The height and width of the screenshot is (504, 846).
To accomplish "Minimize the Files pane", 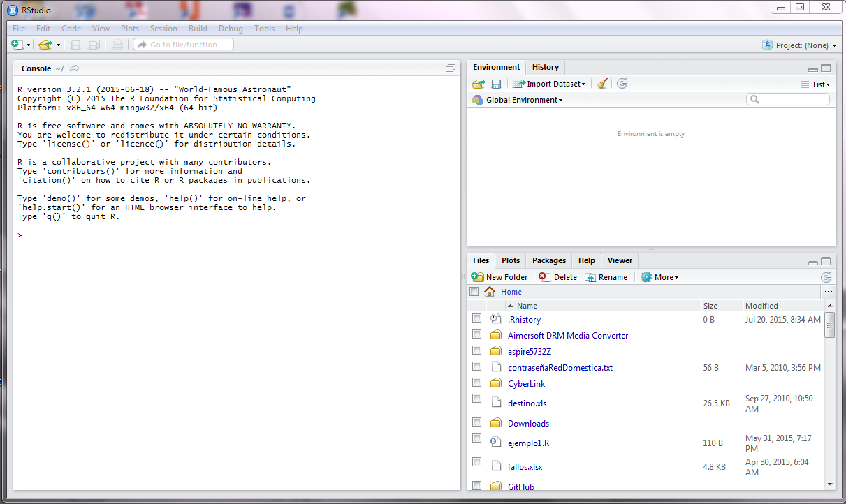I will point(813,262).
